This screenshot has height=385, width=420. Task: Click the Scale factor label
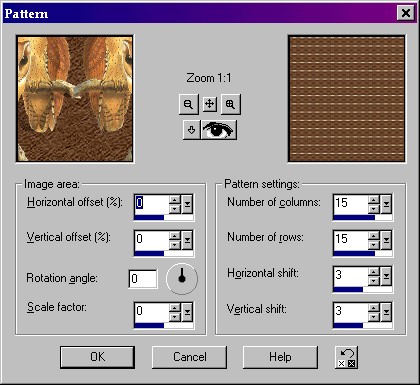click(x=57, y=307)
